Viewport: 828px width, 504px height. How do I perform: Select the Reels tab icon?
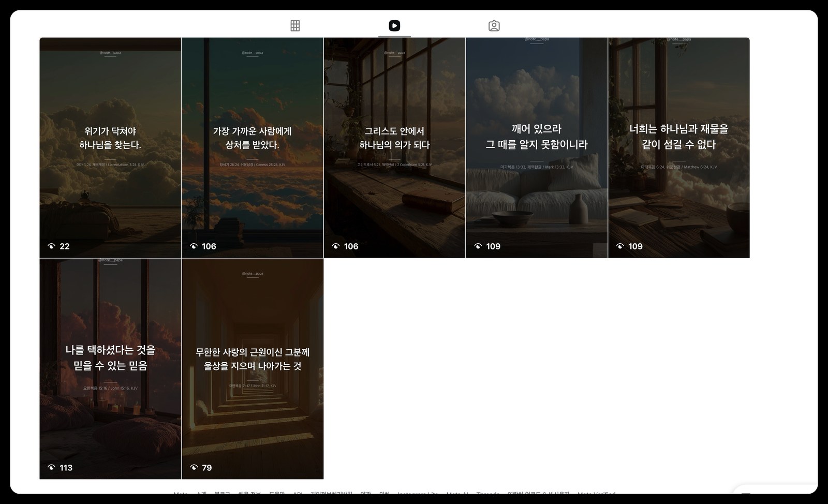pyautogui.click(x=394, y=26)
